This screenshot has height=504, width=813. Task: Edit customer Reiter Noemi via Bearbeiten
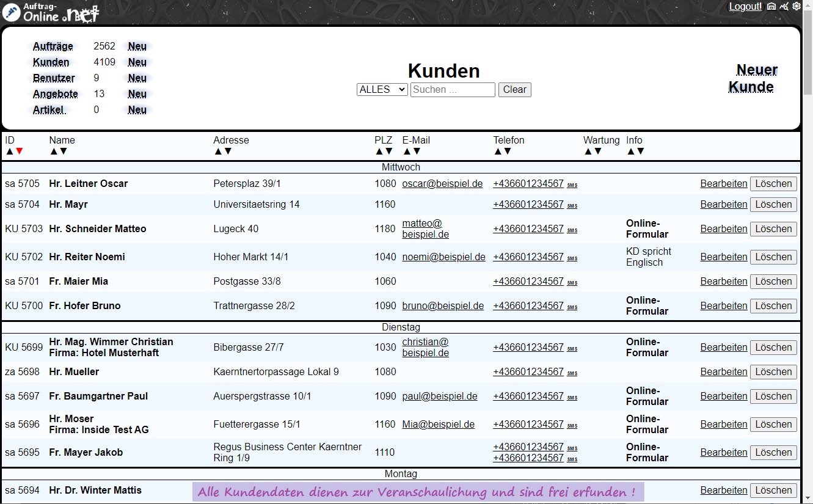[724, 257]
